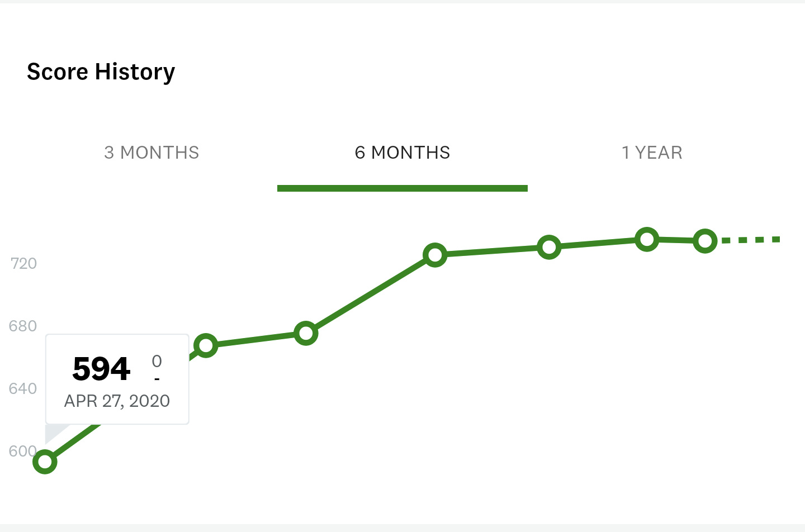805x532 pixels.
Task: Click the 600 axis label
Action: point(22,451)
